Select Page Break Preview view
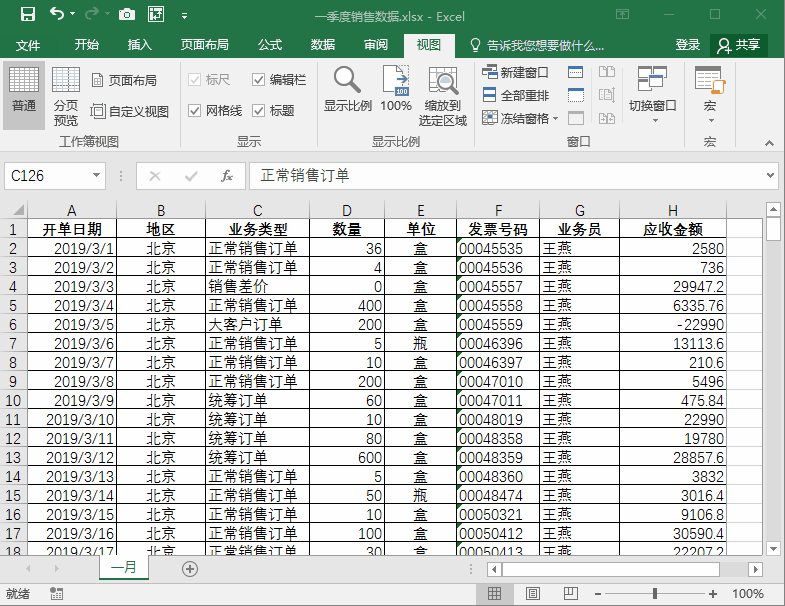 66,95
